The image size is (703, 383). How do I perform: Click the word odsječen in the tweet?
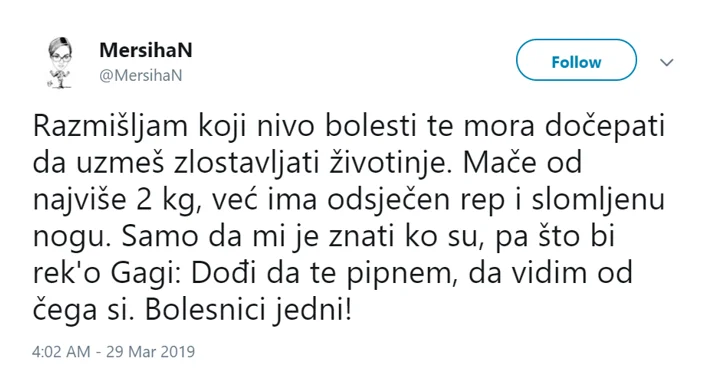(x=389, y=201)
